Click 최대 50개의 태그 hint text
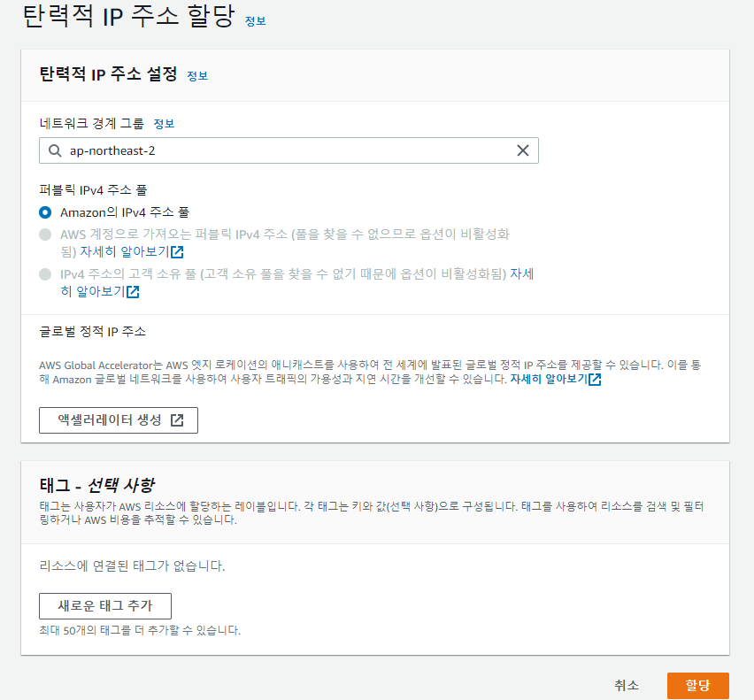The height and width of the screenshot is (700, 754). tap(140, 630)
